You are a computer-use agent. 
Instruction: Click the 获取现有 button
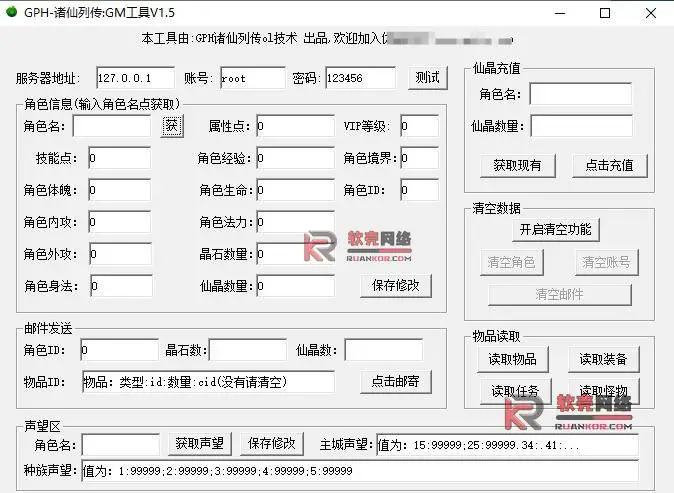[x=518, y=165]
